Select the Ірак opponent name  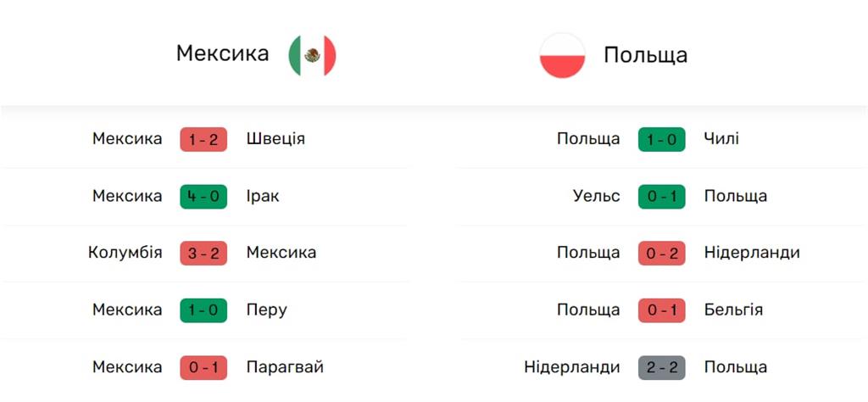[x=263, y=196]
